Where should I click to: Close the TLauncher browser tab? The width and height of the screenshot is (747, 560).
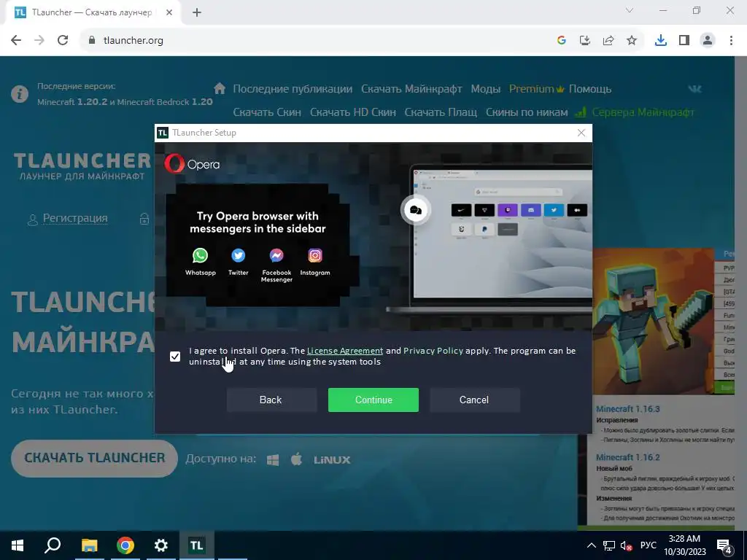[169, 12]
